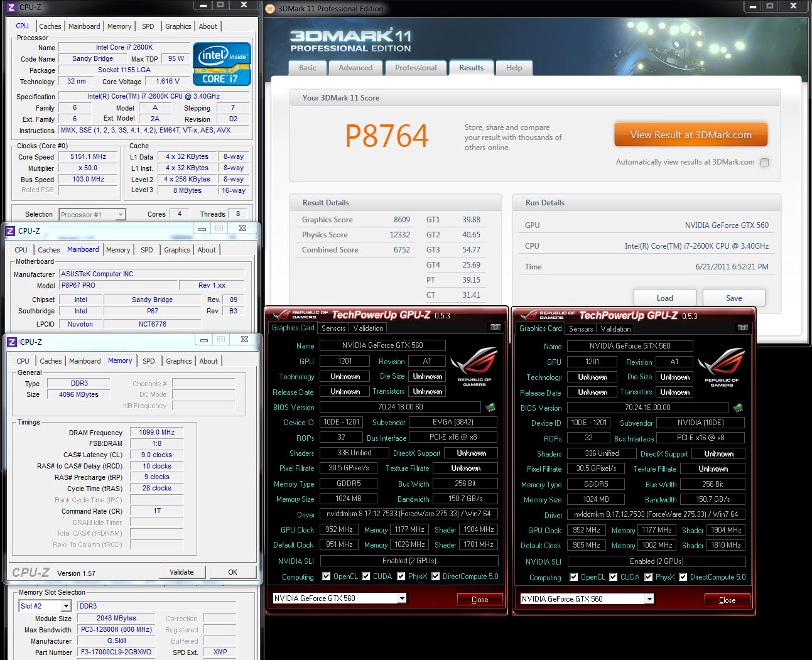Click the top CPU-Z window title icon
Screen dimensions: 812x660
click(x=11, y=8)
